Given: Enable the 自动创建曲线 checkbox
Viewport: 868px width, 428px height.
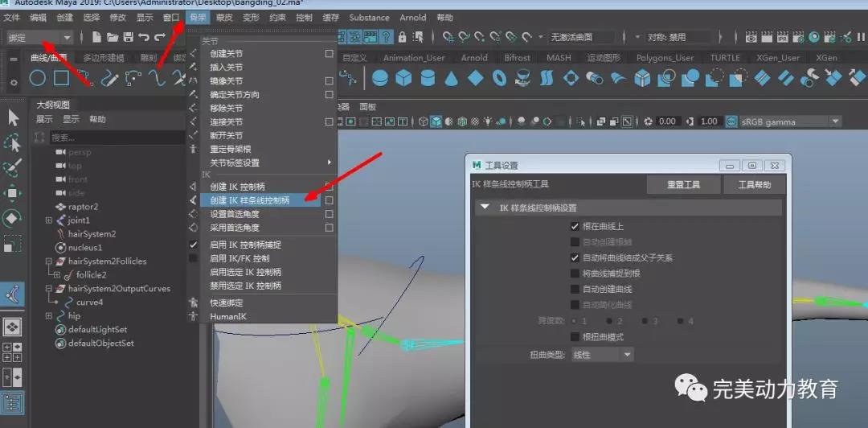Looking at the screenshot, I should coord(575,290).
